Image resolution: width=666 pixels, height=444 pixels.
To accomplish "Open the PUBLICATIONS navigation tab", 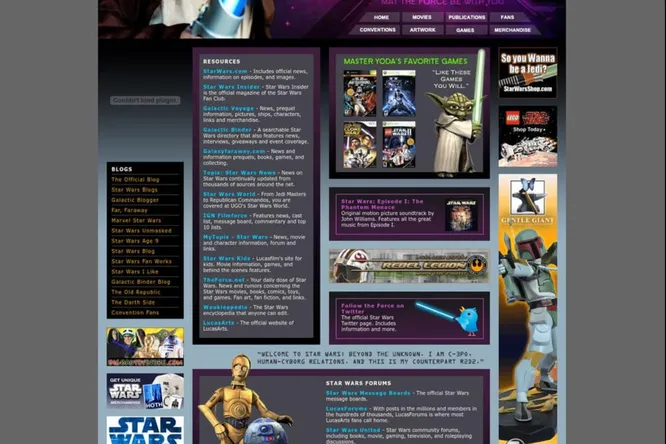I will tap(466, 17).
